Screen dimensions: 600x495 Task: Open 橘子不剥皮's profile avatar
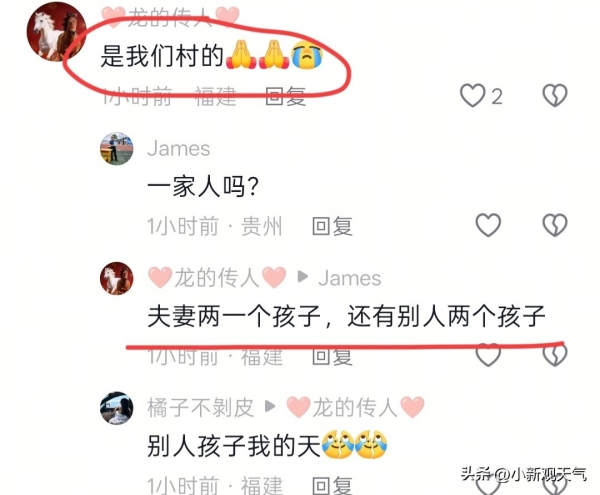tap(117, 408)
